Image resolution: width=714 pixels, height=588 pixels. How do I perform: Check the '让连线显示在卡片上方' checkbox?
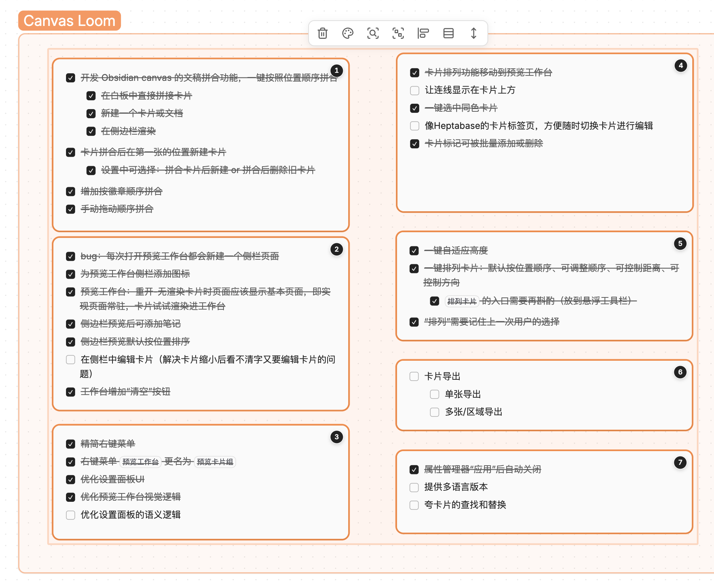[x=415, y=90]
